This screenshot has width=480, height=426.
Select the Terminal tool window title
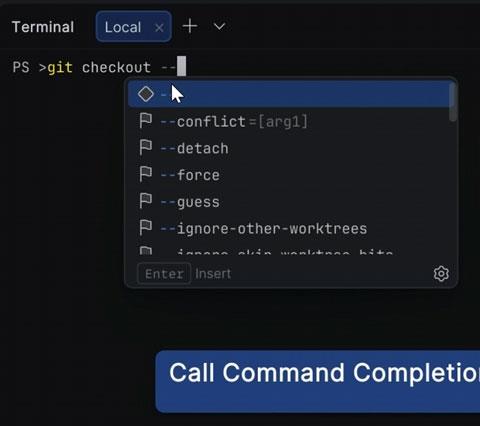coord(43,27)
